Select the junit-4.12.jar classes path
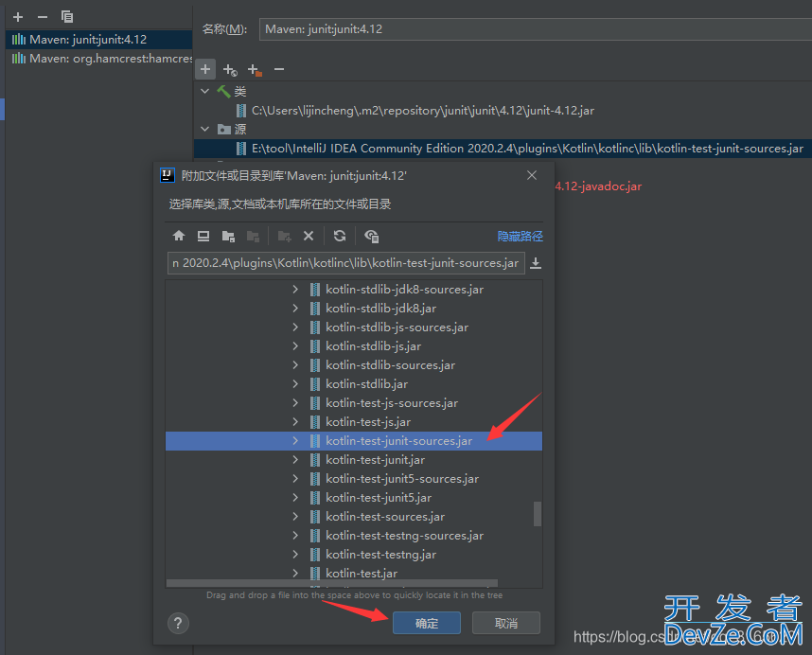 click(x=423, y=111)
